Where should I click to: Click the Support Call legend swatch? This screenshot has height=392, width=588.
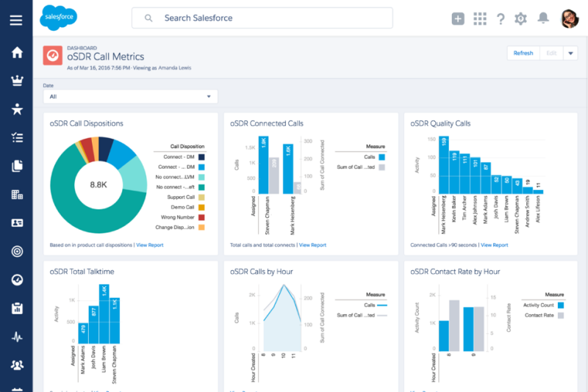pyautogui.click(x=201, y=197)
